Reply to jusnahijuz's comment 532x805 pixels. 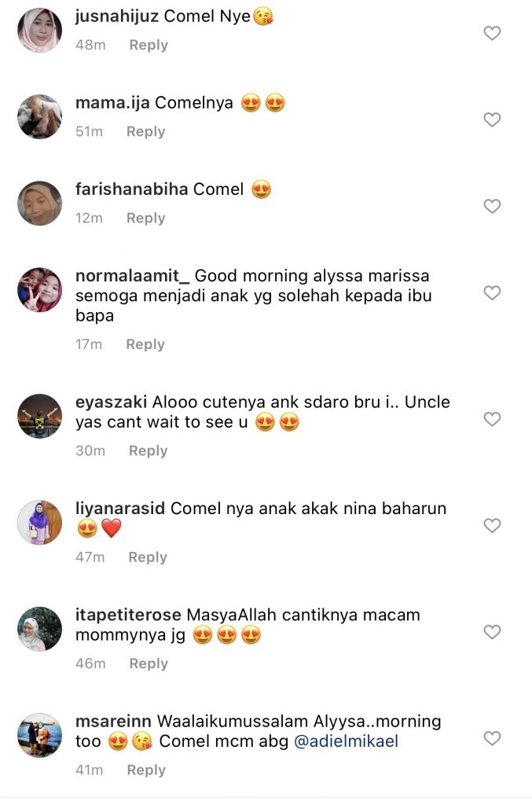pyautogui.click(x=149, y=45)
